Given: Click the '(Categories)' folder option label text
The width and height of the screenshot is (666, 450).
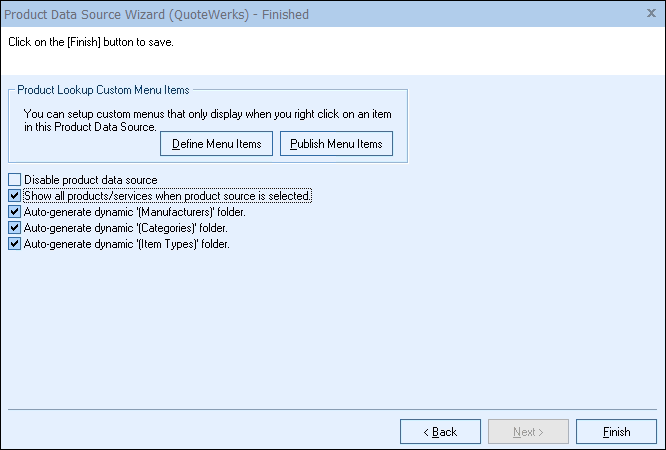Looking at the screenshot, I should [126, 228].
